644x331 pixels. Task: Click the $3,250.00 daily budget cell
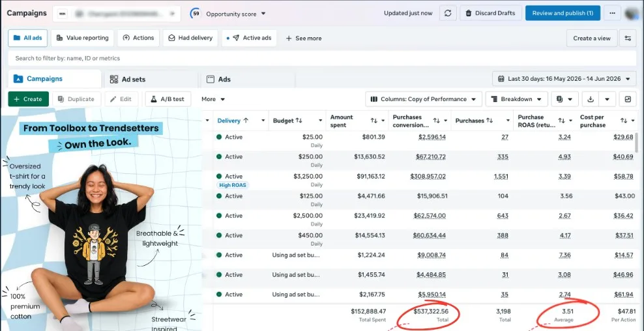click(x=308, y=176)
